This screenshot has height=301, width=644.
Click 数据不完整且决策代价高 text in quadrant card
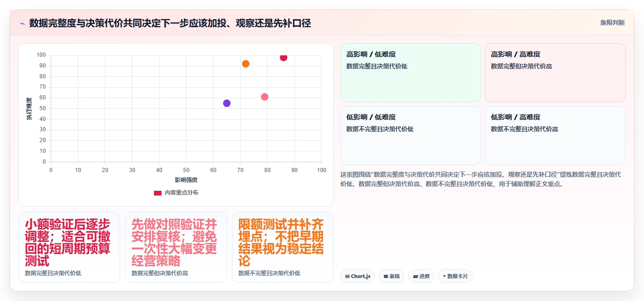point(524,129)
